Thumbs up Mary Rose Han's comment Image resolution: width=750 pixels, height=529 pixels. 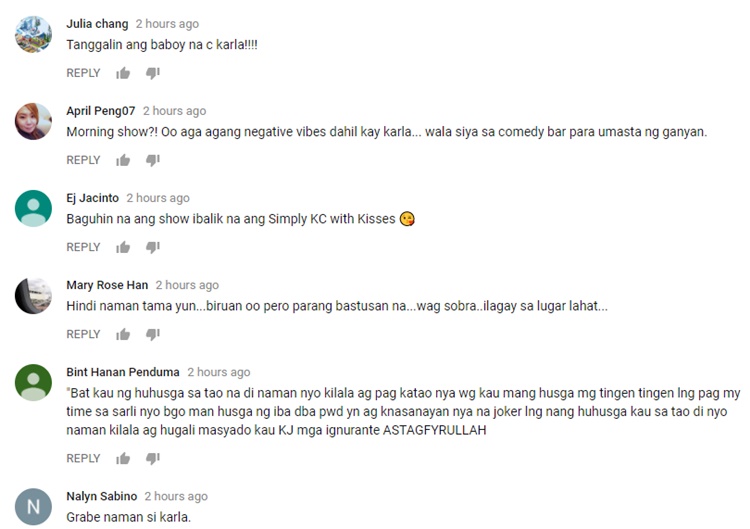point(123,334)
